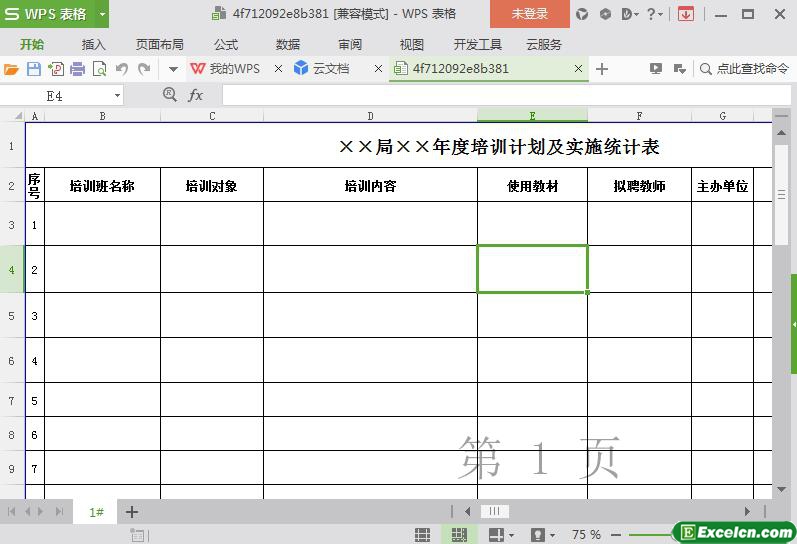
Task: Open a new document tab with plus
Action: tap(602, 69)
